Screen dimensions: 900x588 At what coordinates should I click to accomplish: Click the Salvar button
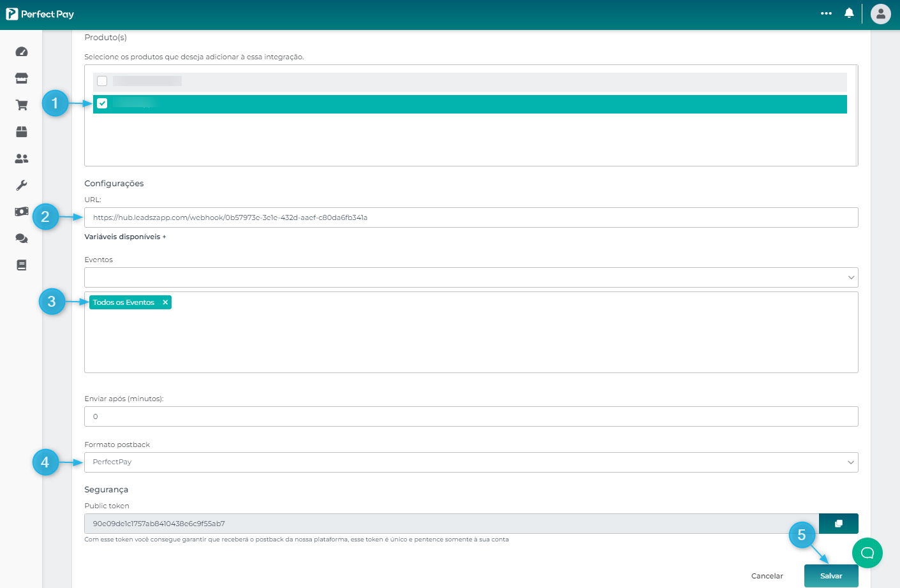pyautogui.click(x=830, y=576)
